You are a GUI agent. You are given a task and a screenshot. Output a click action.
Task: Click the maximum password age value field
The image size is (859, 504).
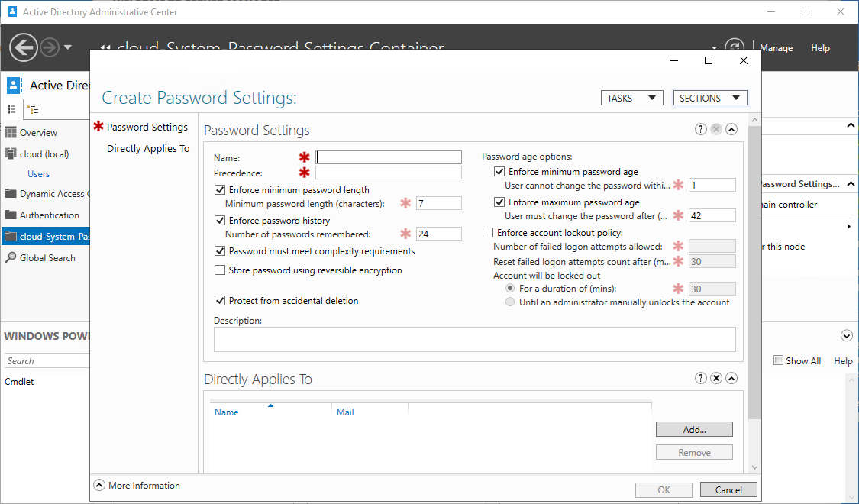click(x=712, y=215)
